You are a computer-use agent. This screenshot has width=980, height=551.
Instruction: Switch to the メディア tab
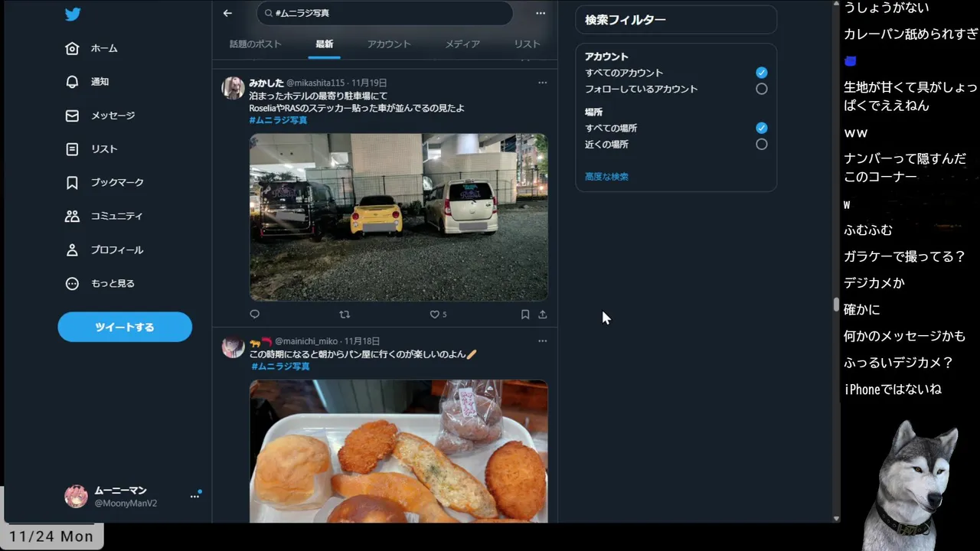click(462, 44)
